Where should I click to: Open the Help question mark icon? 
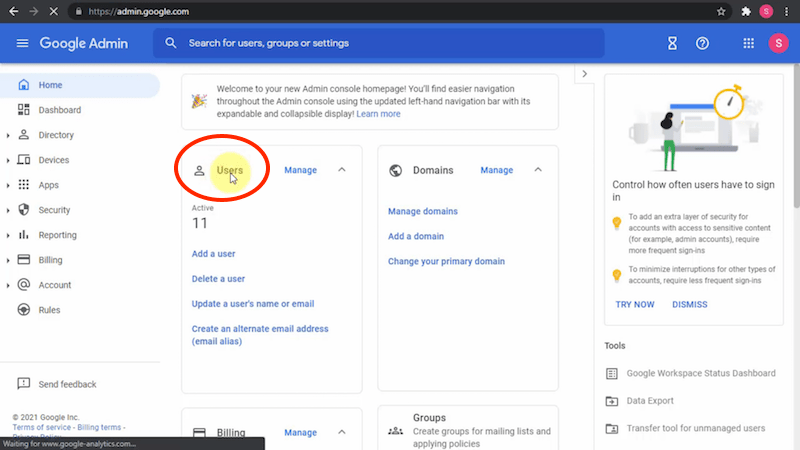(703, 43)
